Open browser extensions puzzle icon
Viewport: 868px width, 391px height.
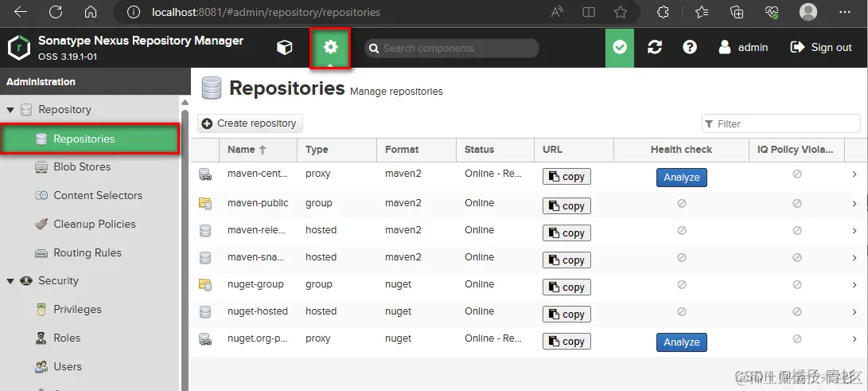coord(663,12)
